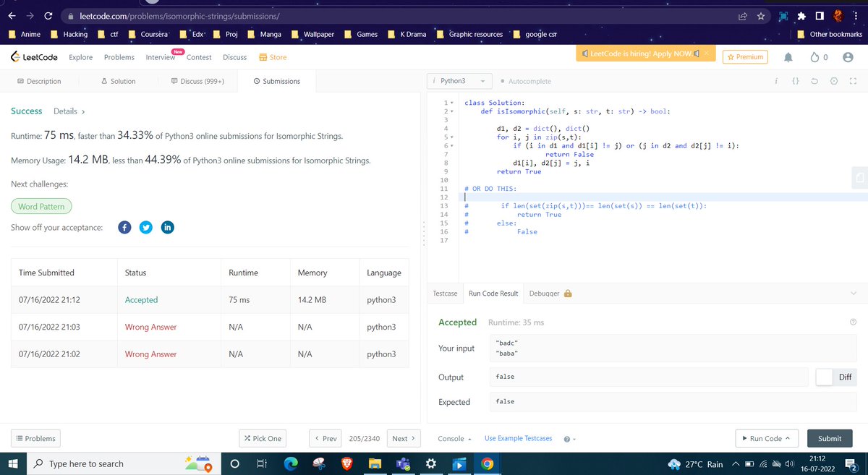Click the weather 27°C Rain widget

coord(695,463)
